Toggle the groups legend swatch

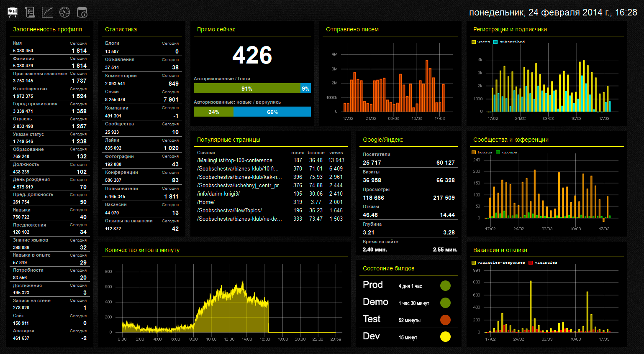click(x=498, y=153)
